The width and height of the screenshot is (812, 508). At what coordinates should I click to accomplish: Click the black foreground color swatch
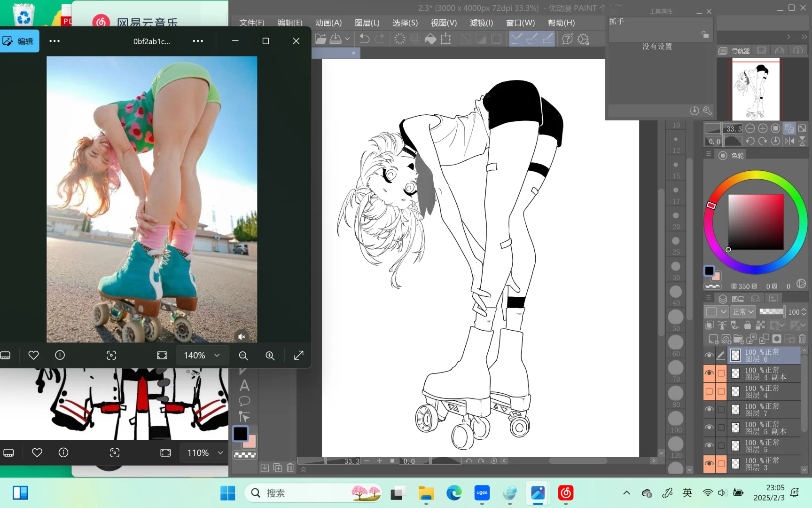(240, 433)
